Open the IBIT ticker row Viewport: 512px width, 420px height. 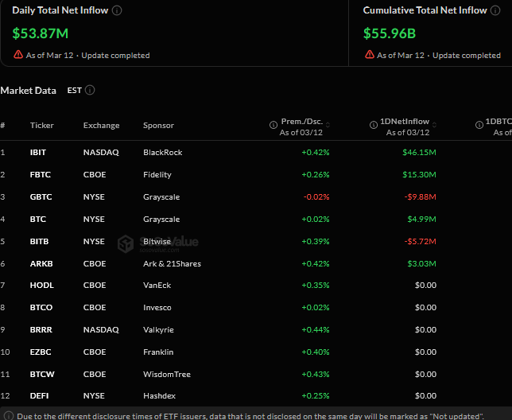pos(38,153)
